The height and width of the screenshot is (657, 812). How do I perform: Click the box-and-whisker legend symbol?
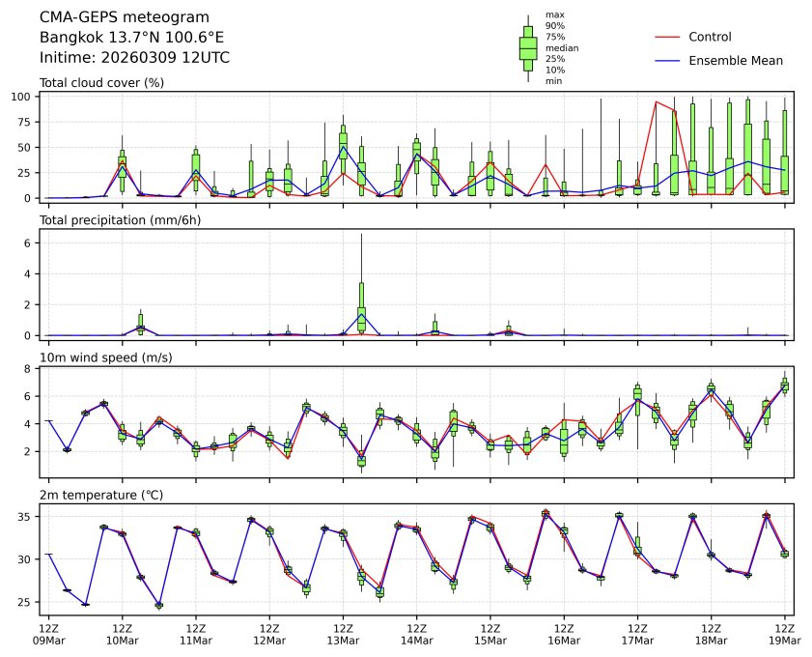click(x=528, y=48)
